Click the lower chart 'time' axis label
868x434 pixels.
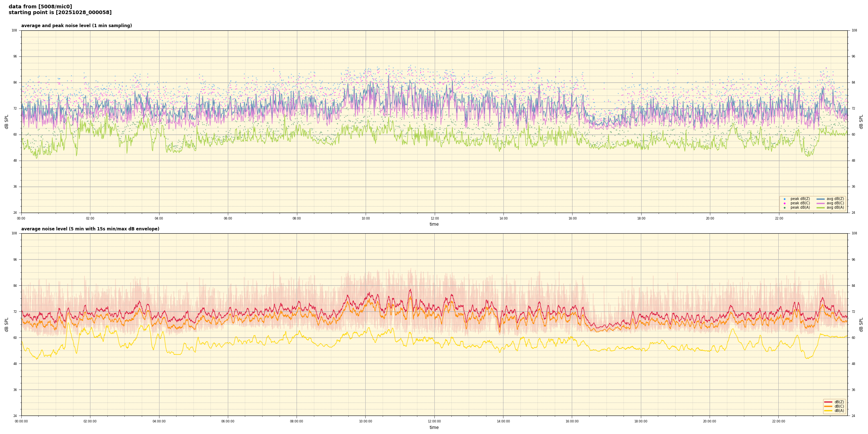434,427
